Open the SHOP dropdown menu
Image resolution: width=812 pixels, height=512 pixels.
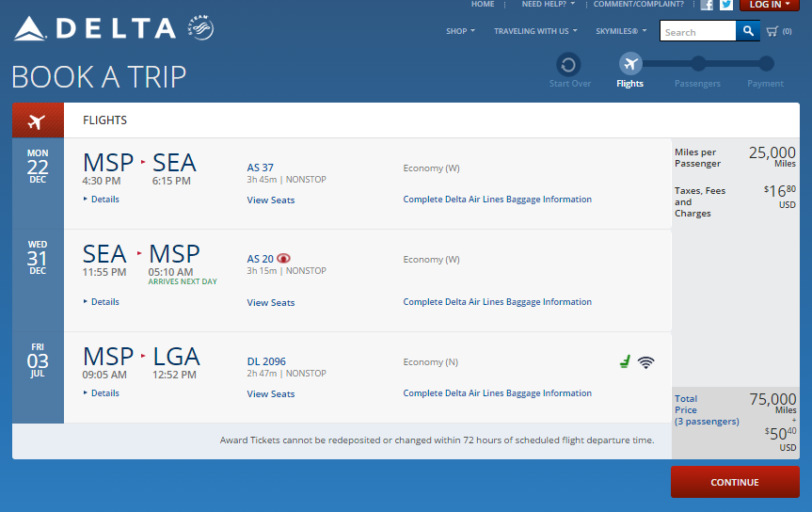460,31
